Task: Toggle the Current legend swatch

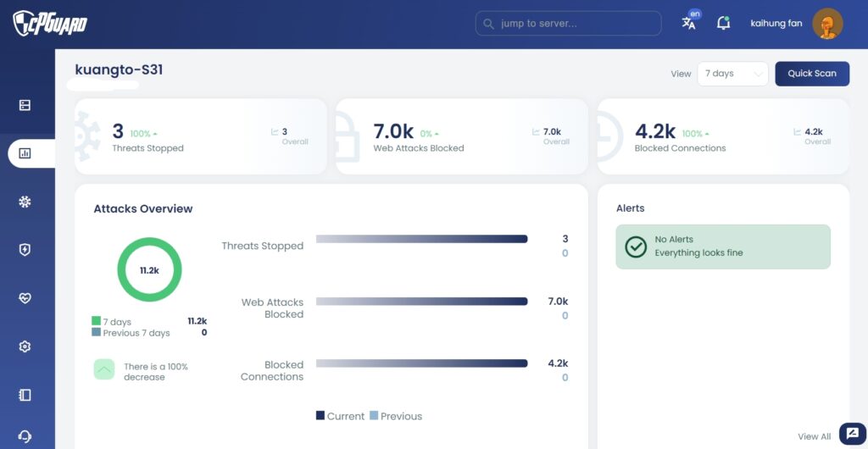Action: [320, 415]
